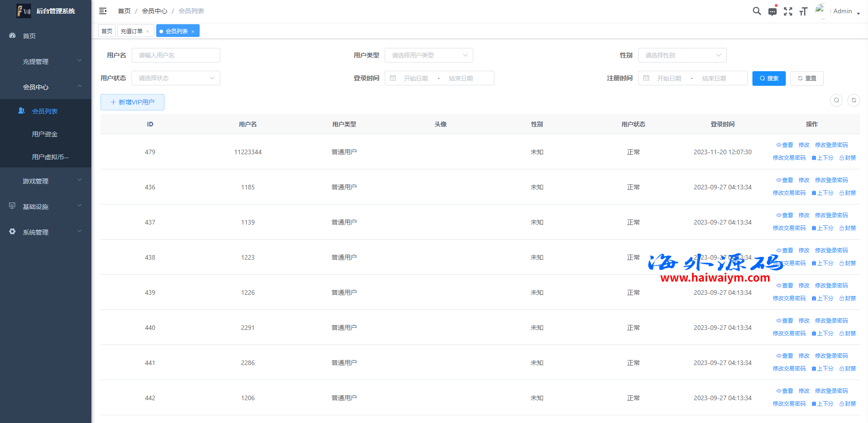The height and width of the screenshot is (423, 868).
Task: Open the message notification icon
Action: click(x=772, y=11)
